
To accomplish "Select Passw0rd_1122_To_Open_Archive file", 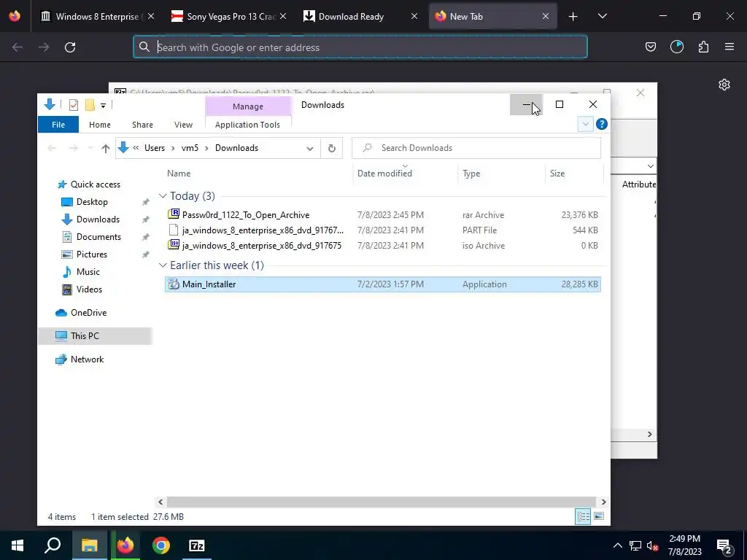I will [x=383, y=215].
